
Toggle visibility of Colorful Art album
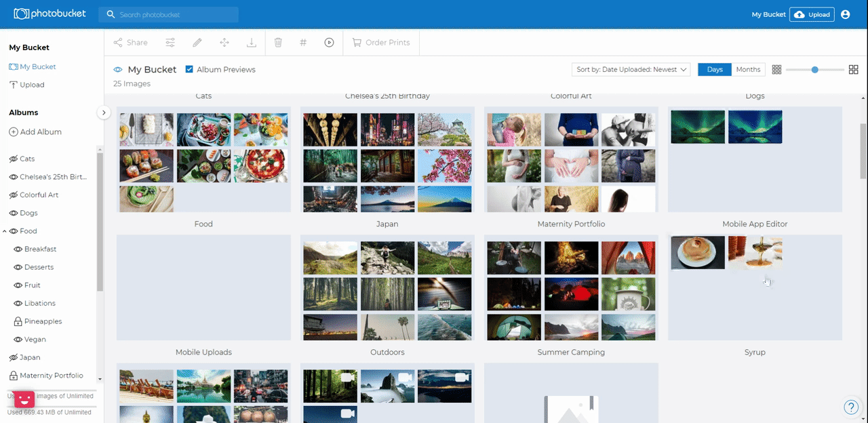(x=13, y=195)
